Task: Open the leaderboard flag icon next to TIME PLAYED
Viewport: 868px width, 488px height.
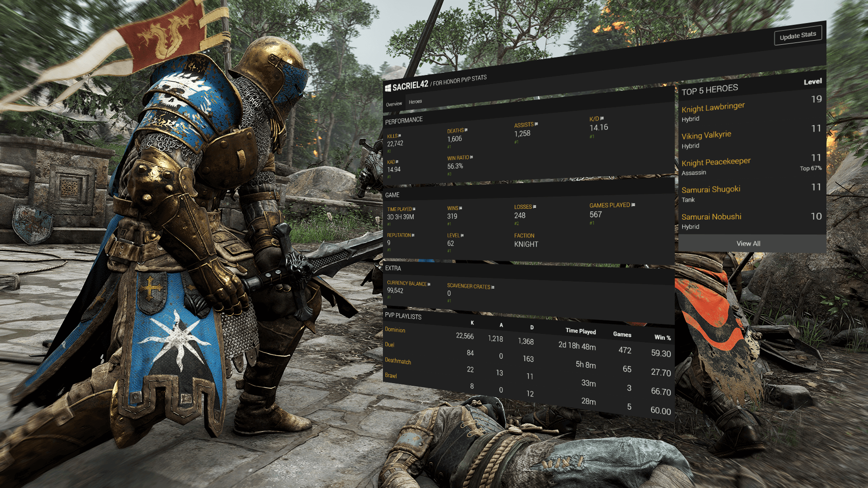Action: coord(414,209)
